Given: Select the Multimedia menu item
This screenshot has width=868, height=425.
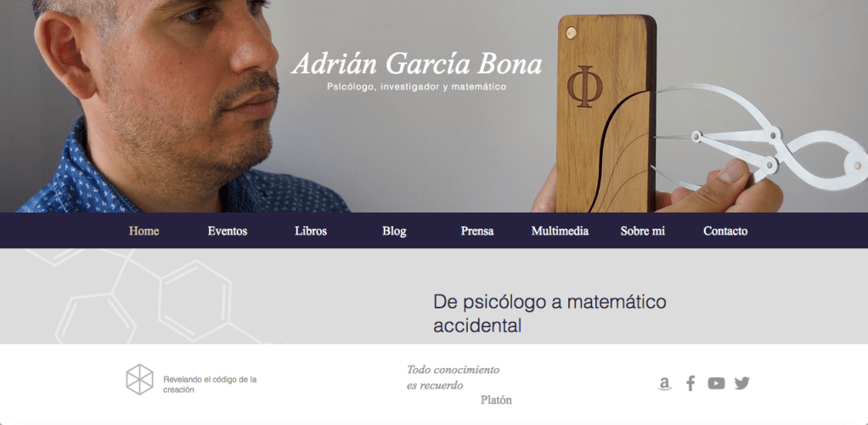Looking at the screenshot, I should [560, 231].
